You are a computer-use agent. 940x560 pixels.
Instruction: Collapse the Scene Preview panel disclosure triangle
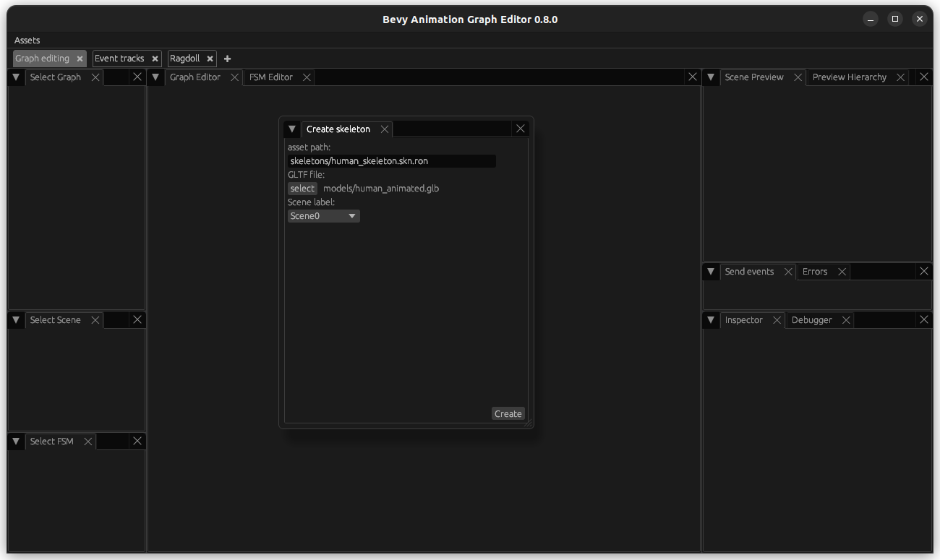pyautogui.click(x=710, y=77)
